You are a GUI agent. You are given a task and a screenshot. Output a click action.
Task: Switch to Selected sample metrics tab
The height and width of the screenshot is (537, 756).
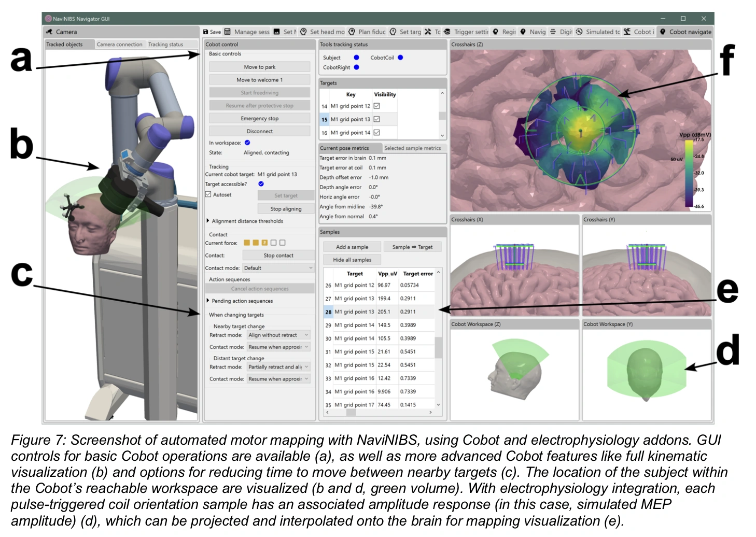pyautogui.click(x=412, y=148)
